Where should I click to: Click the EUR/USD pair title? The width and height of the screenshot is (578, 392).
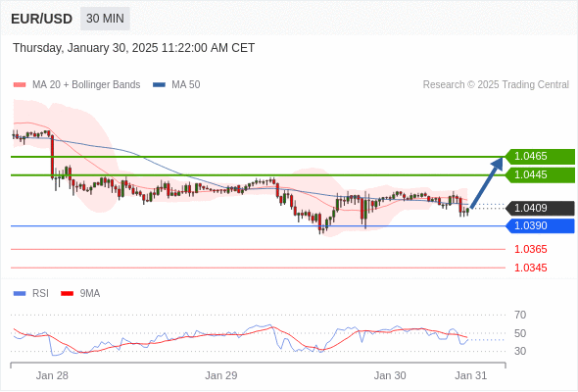coord(42,19)
